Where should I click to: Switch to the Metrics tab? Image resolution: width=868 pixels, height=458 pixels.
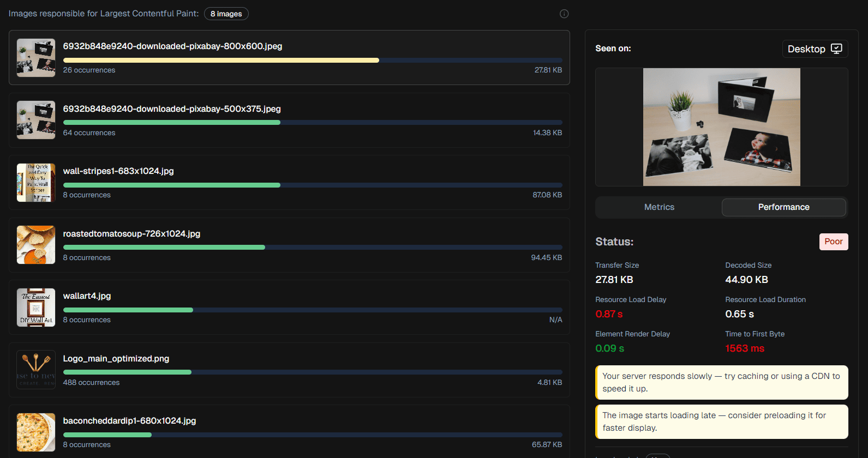659,207
